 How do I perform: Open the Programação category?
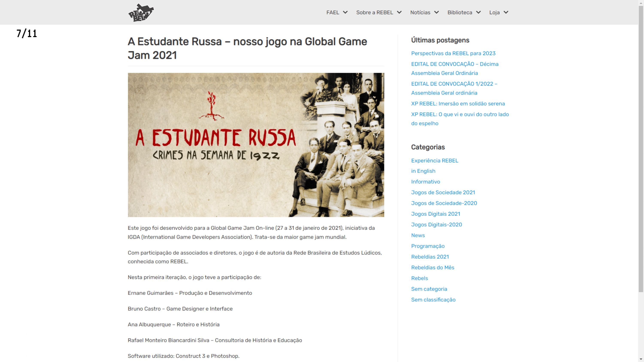coord(428,246)
